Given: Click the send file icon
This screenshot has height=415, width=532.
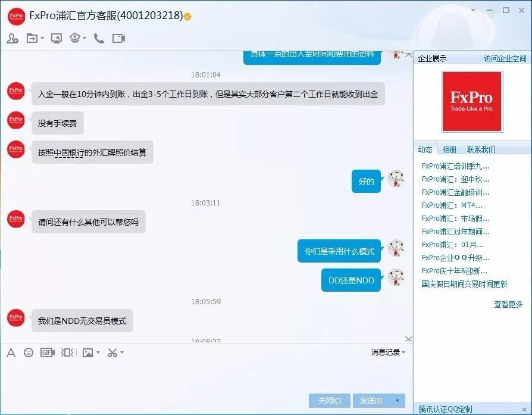Looking at the screenshot, I should (32, 38).
